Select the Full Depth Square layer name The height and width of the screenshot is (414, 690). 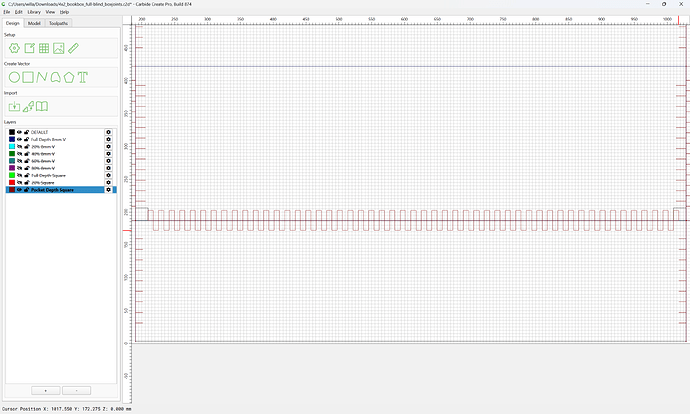pos(48,176)
